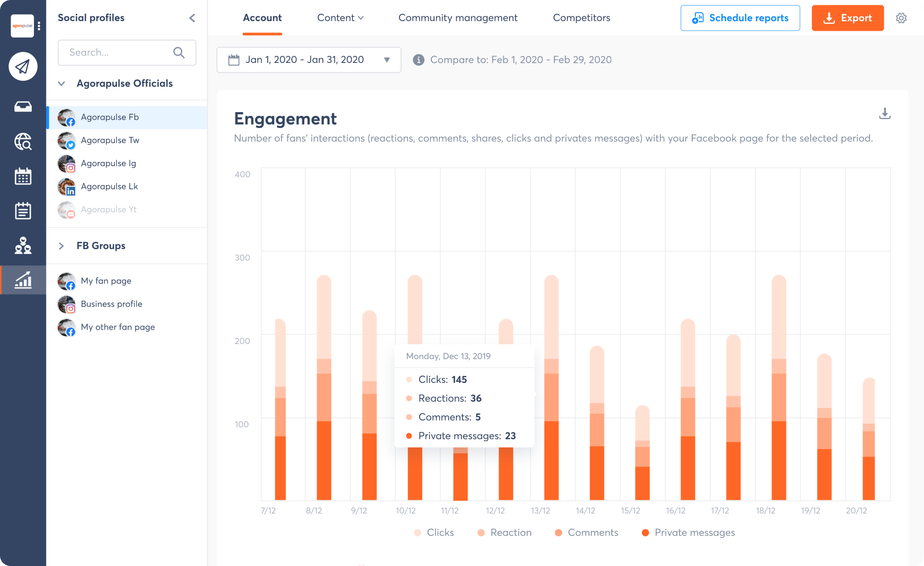
Task: Open the Publish paper plane icon
Action: (23, 67)
